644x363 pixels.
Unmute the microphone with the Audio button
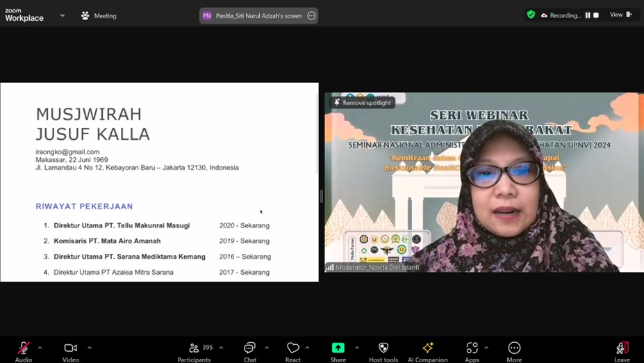coord(24,348)
